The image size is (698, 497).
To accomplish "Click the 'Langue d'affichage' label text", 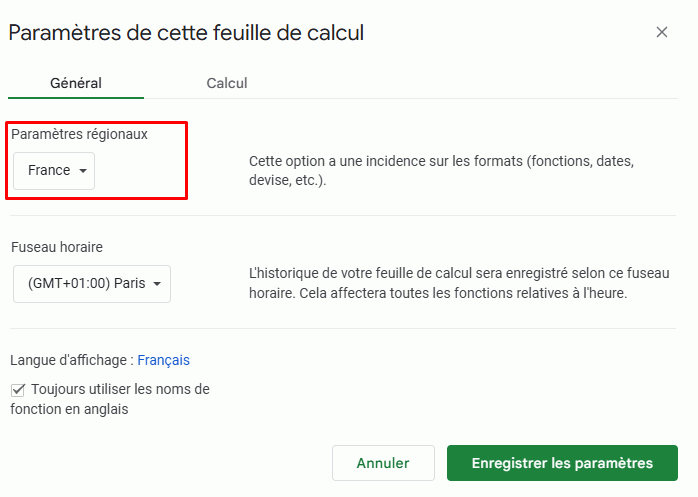I will click(x=70, y=360).
